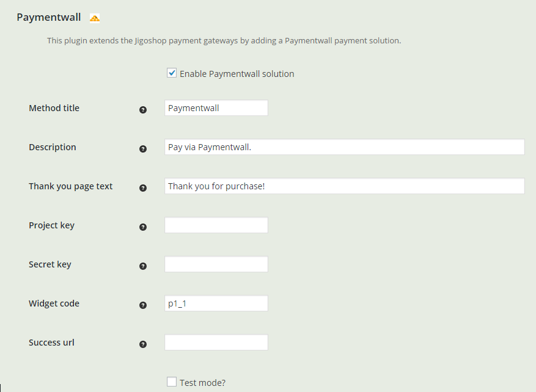Open help icon for Thank you page text
The height and width of the screenshot is (392, 536).
(143, 188)
